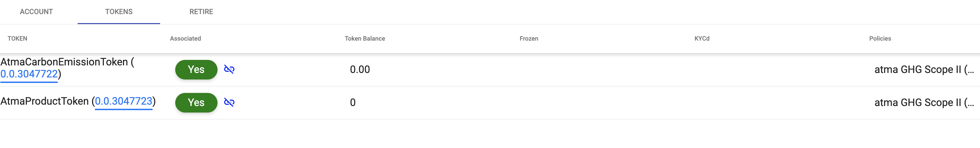Follow the 0.0.3047723 token link
980x148 pixels.
[x=123, y=101]
